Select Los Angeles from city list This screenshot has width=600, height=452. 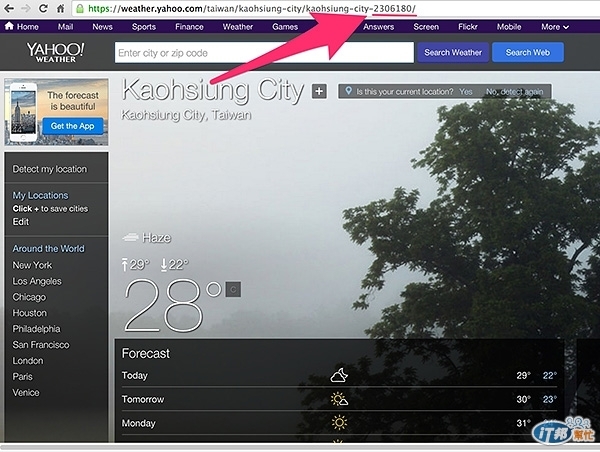point(37,281)
